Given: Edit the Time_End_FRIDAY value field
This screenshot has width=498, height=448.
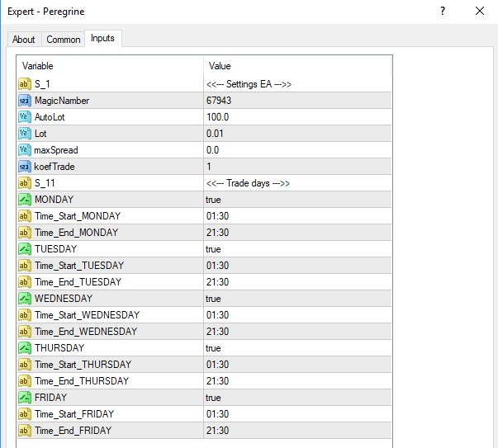Looking at the screenshot, I should (217, 431).
